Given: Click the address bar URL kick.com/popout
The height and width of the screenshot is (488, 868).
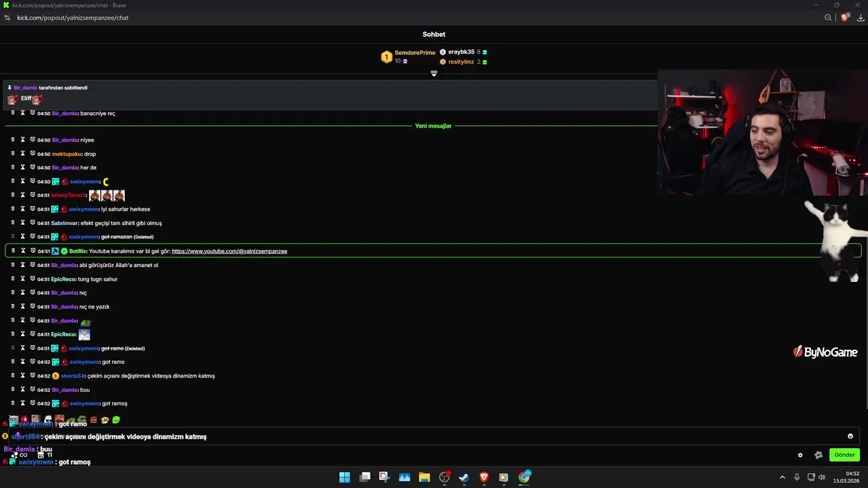Looking at the screenshot, I should point(73,18).
